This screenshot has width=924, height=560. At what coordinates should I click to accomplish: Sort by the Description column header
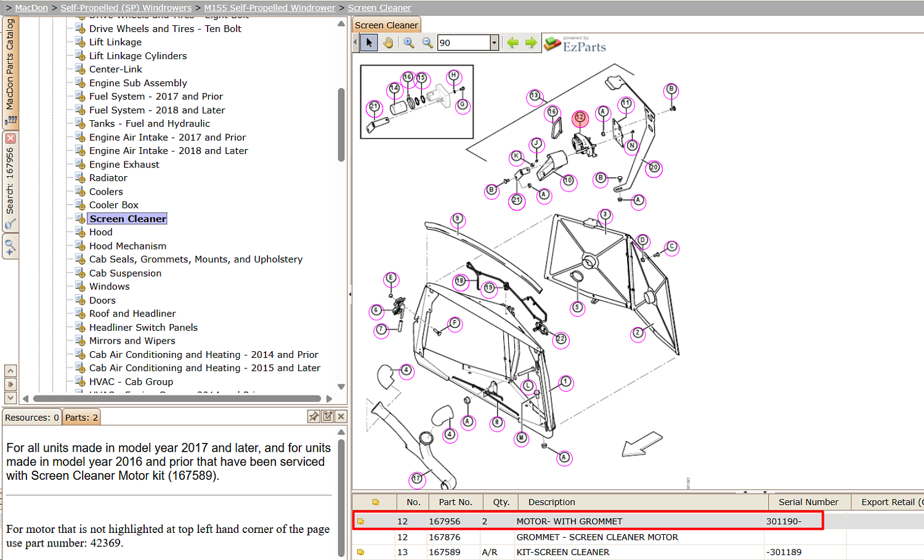[643, 502]
